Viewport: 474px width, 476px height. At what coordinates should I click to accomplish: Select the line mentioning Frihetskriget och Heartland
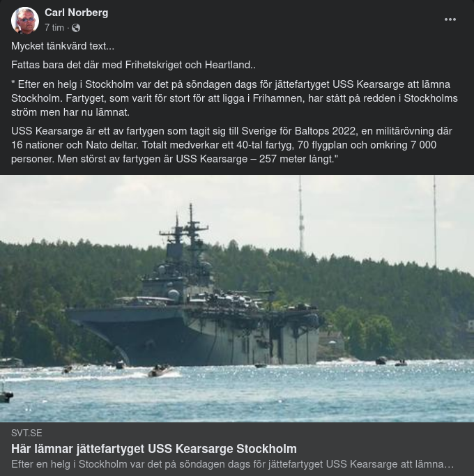[133, 65]
